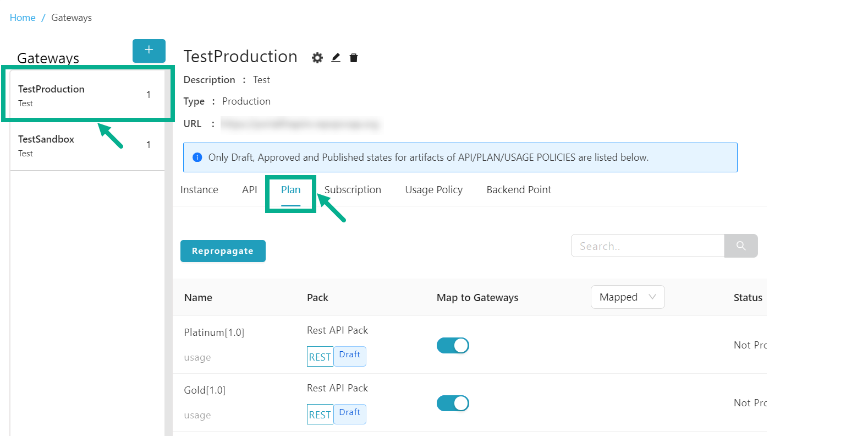Switch to the API tab
The image size is (868, 436).
click(249, 190)
